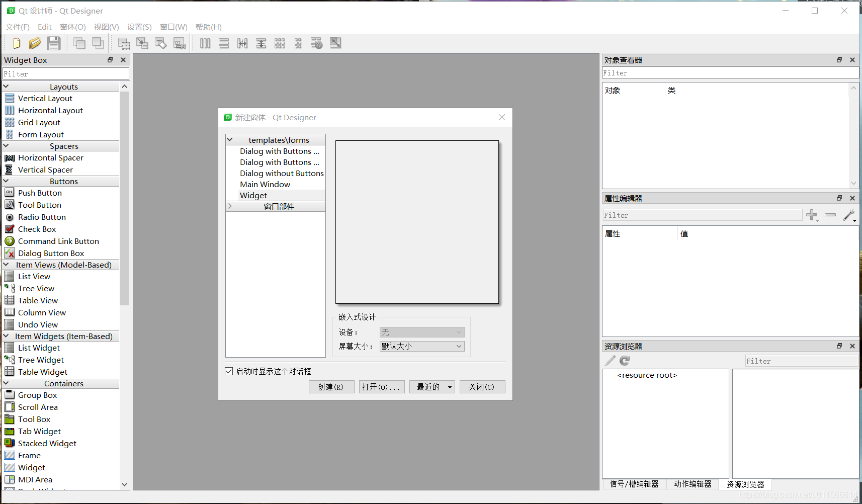Click the 创建(R) button

[x=331, y=387]
